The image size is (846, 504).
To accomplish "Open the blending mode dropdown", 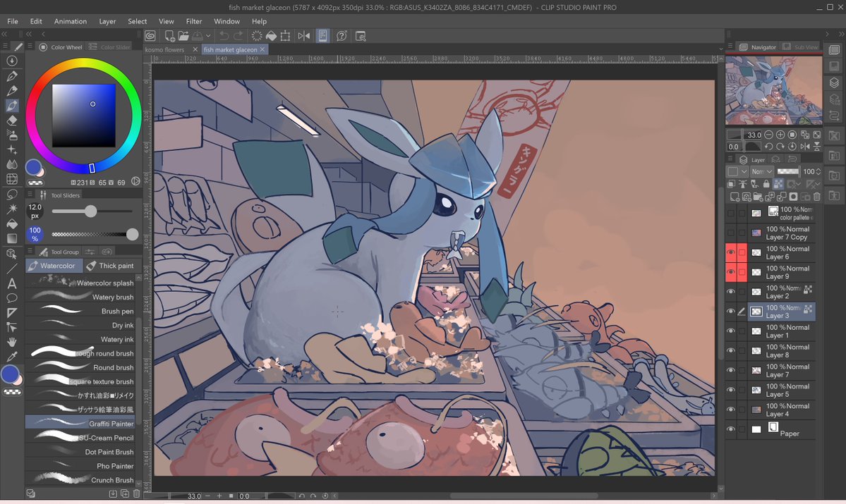I will point(762,171).
